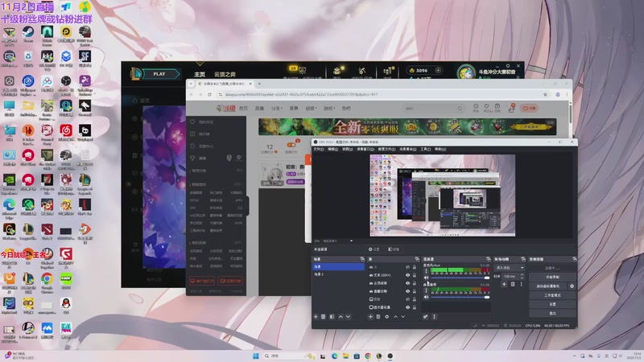Add a scene transition with plus icon
Image resolution: width=644 pixels, height=362 pixels.
point(504,284)
